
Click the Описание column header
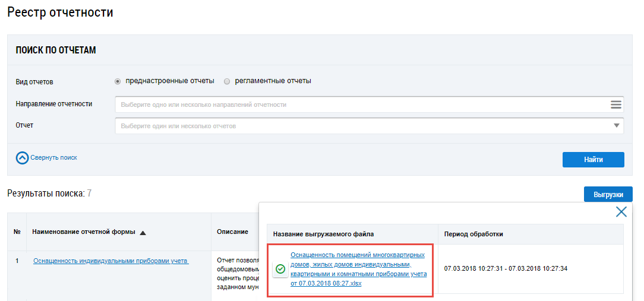point(232,232)
